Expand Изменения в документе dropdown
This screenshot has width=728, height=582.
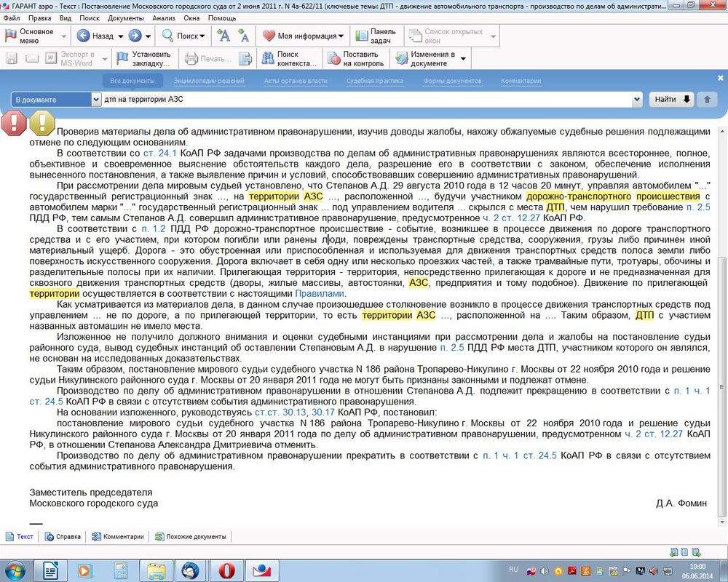[462, 59]
